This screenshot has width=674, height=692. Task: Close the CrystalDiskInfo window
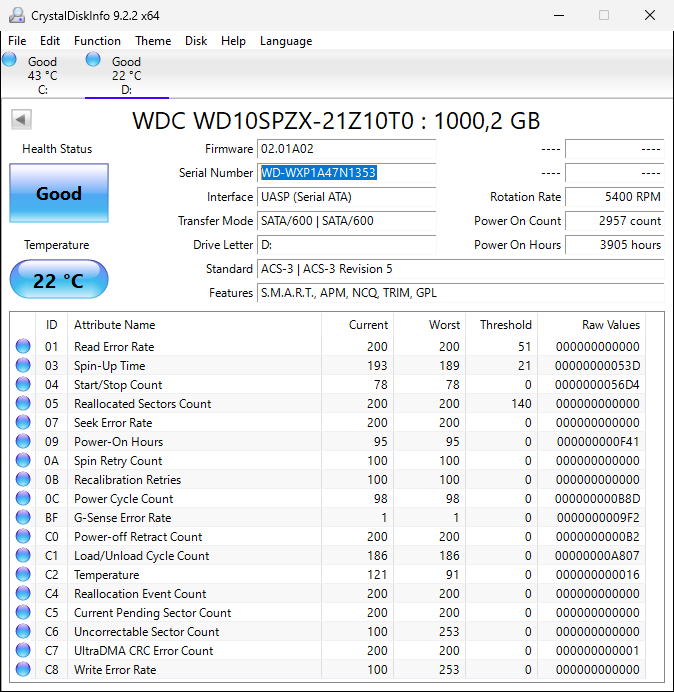[x=650, y=15]
